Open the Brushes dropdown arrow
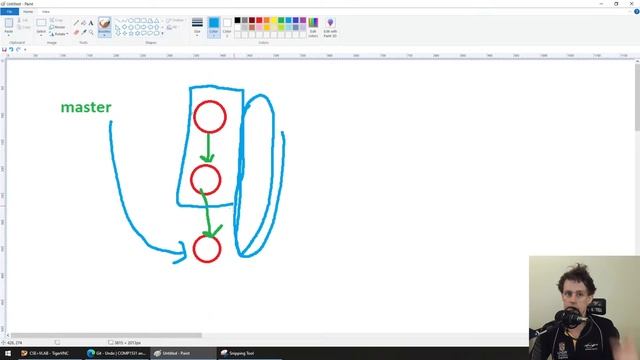This screenshot has width=640, height=360. [104, 35]
